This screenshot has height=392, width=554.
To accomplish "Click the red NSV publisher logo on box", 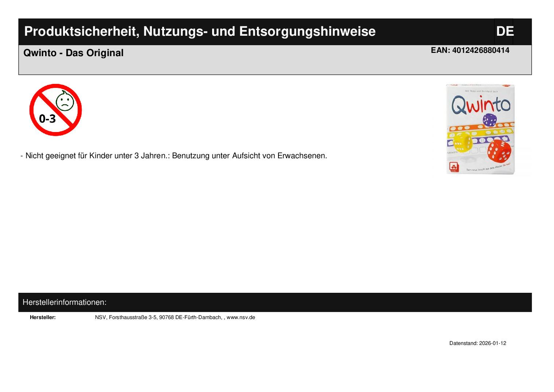I will 453,167.
